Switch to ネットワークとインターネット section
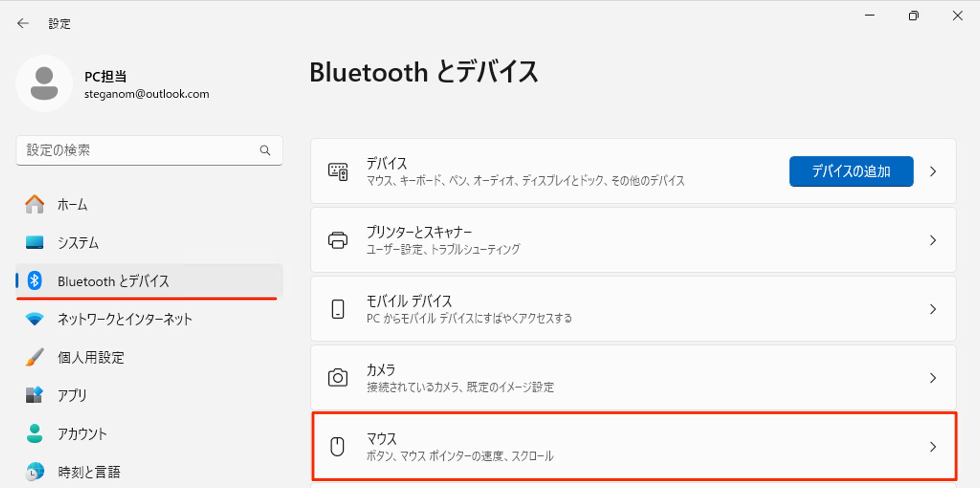Image resolution: width=980 pixels, height=488 pixels. (x=124, y=319)
